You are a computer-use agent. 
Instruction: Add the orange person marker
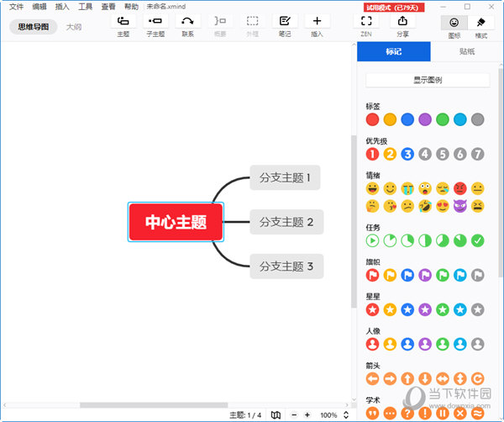(x=390, y=344)
